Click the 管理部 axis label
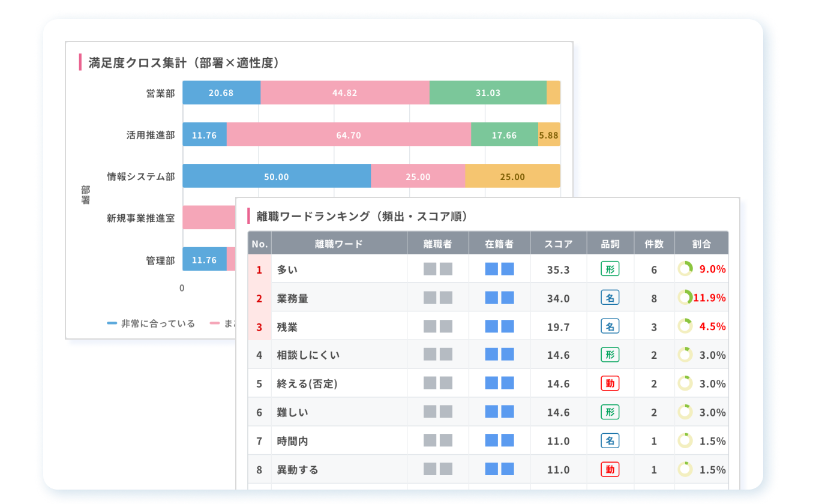Image resolution: width=816 pixels, height=504 pixels. click(x=161, y=260)
